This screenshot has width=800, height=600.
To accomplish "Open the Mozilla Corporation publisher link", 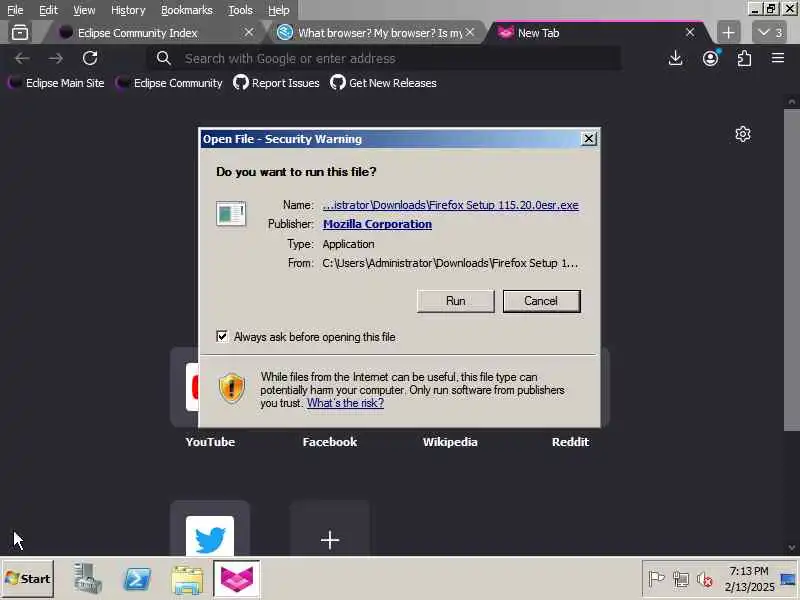I will coord(378,224).
